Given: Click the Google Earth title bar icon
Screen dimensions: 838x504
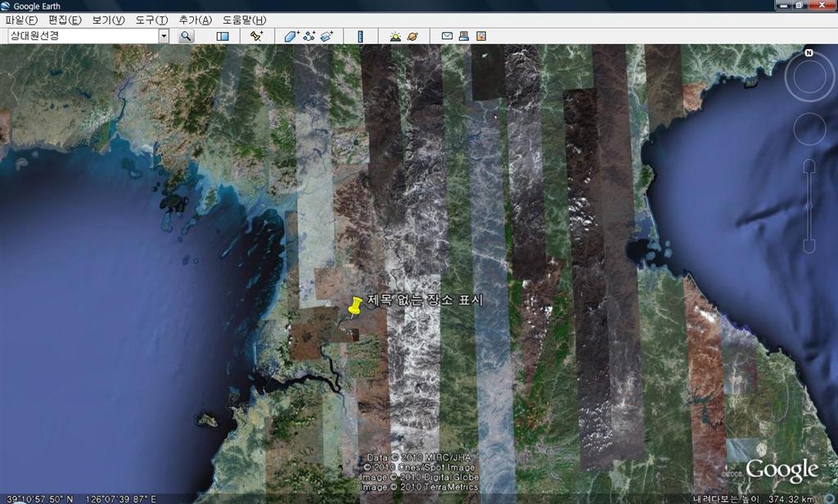Looking at the screenshot, I should click(6, 6).
